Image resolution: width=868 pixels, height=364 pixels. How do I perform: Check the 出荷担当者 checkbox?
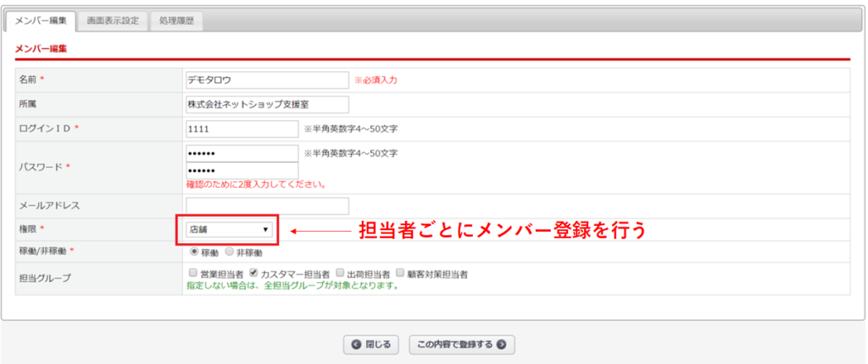tap(340, 273)
